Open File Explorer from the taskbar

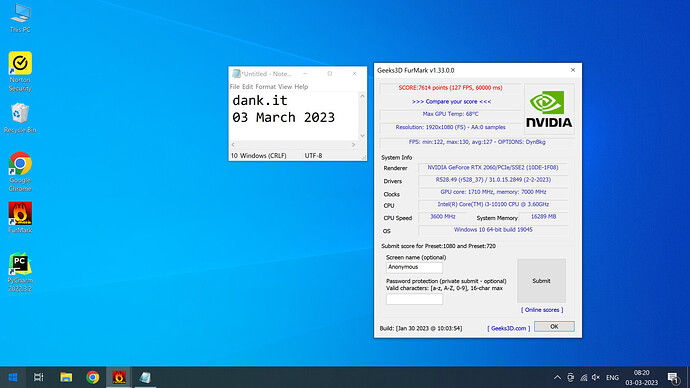66,377
